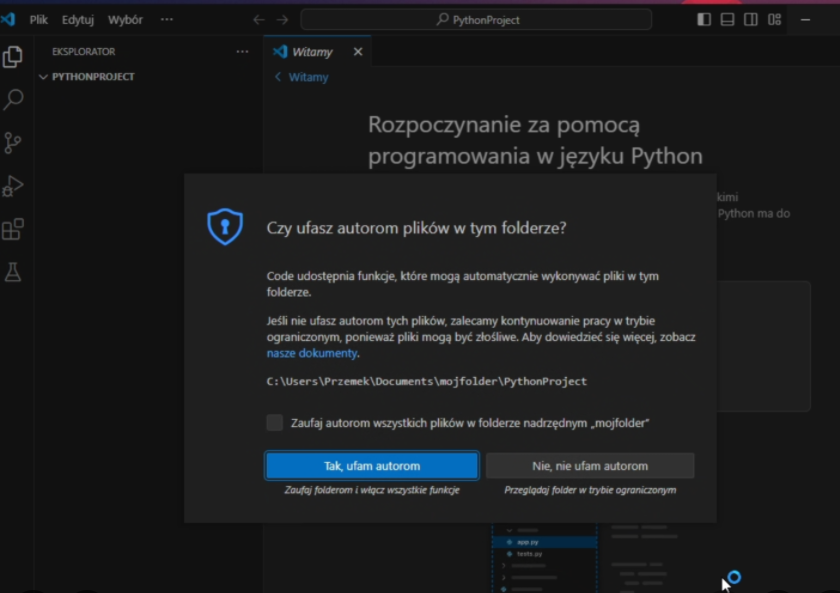Click the back chevron beside Witamy breadcrumb

click(278, 77)
